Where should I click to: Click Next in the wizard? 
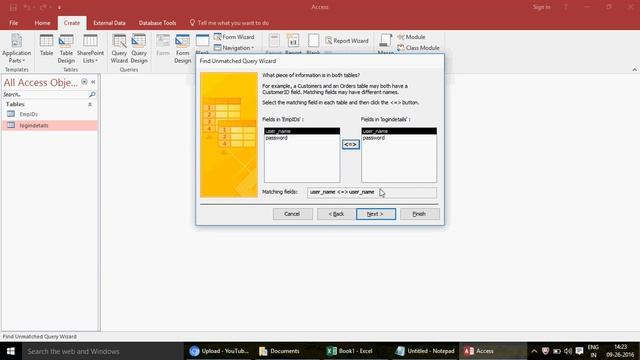[376, 214]
